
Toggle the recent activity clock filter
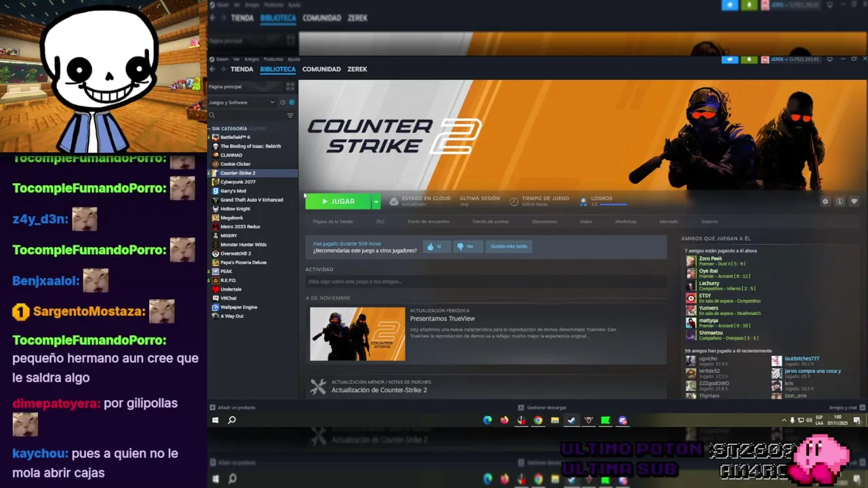[283, 102]
